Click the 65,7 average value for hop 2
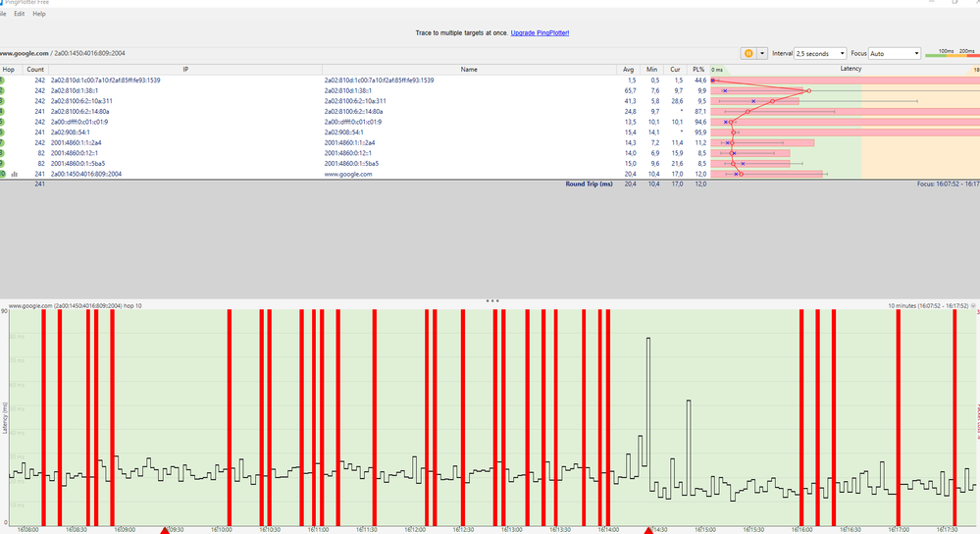 coord(630,90)
